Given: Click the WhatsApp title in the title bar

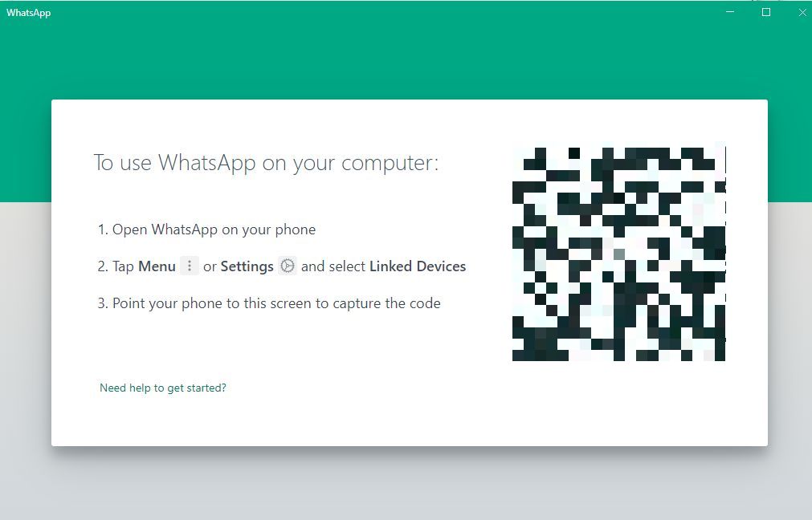Looking at the screenshot, I should click(x=28, y=12).
